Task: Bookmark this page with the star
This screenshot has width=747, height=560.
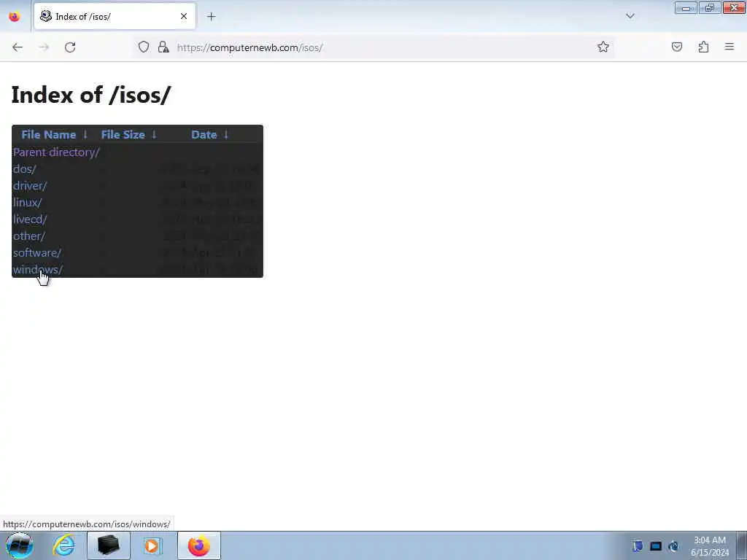Action: click(x=603, y=47)
